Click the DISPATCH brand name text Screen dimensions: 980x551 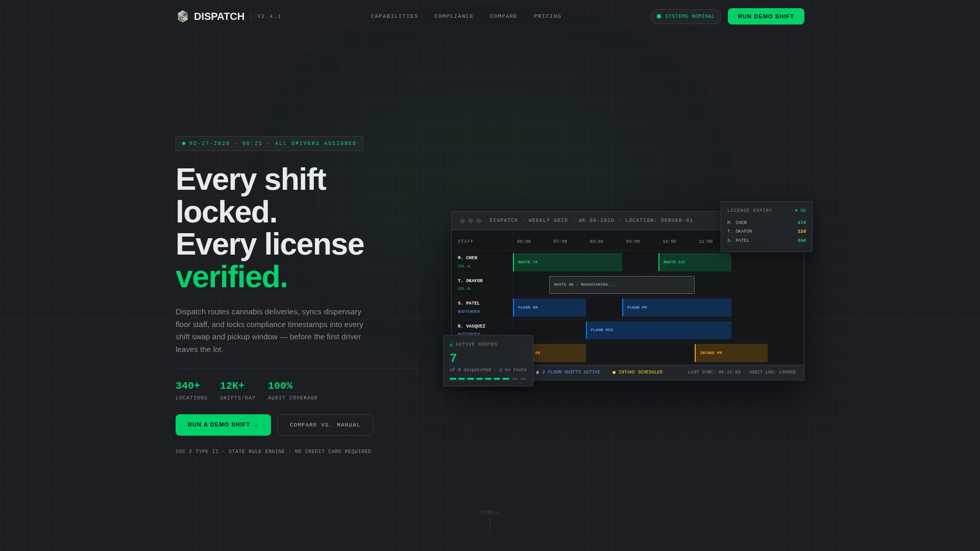pyautogui.click(x=219, y=16)
